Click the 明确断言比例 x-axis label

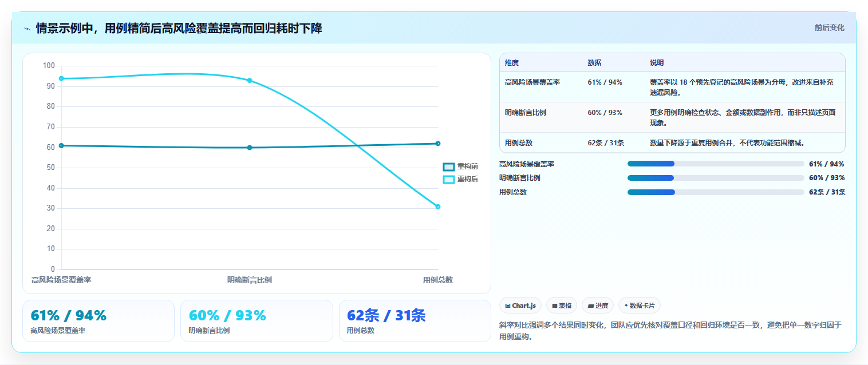(x=250, y=280)
